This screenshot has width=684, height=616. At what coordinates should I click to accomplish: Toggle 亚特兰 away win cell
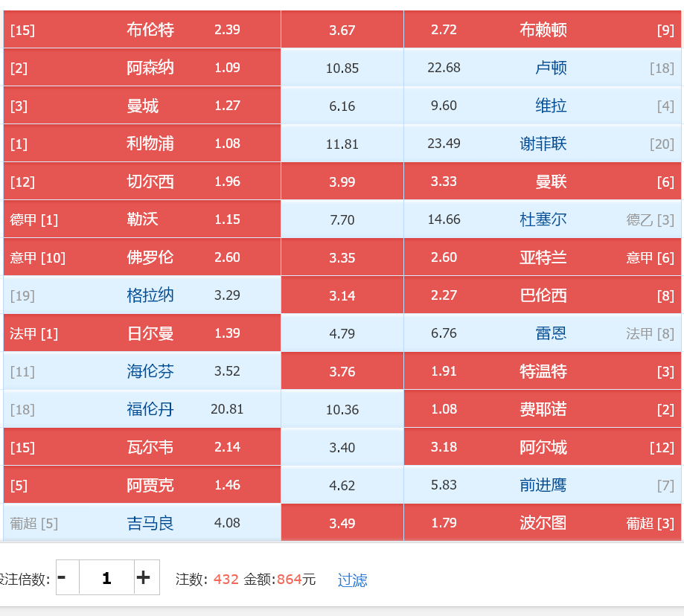click(x=543, y=257)
